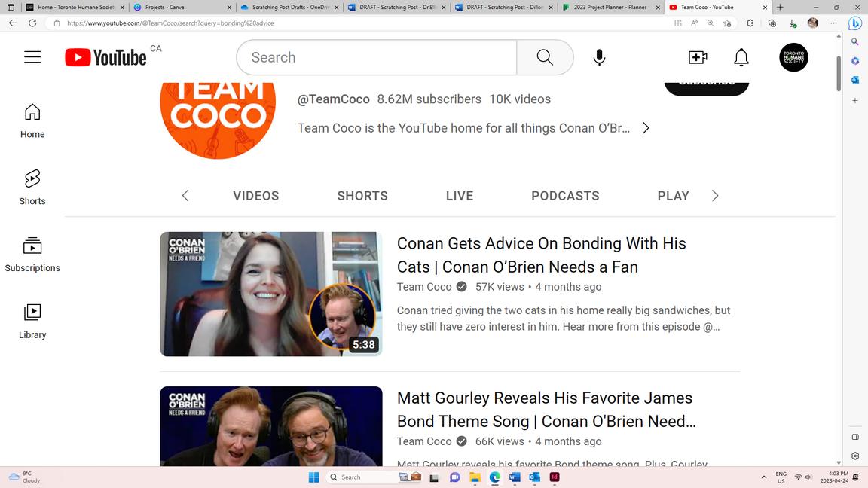This screenshot has height=488, width=868.
Task: Click the browser back arrow
Action: [12, 23]
